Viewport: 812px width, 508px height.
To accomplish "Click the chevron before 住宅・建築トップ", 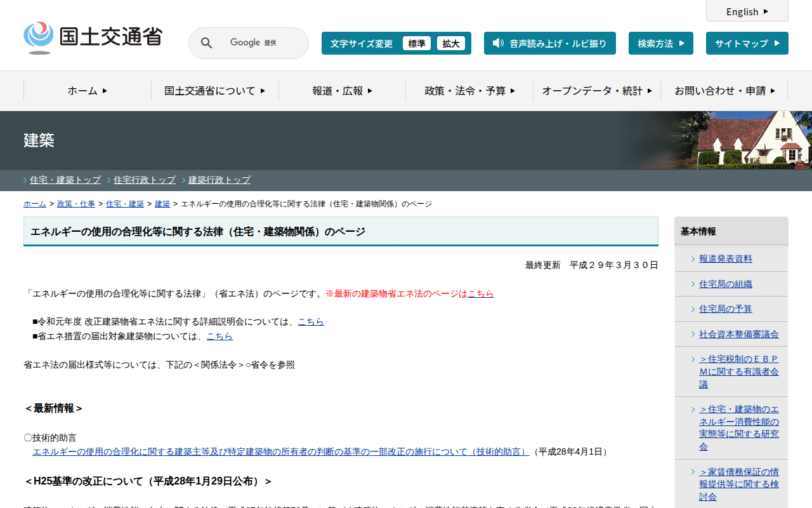I will pos(26,180).
